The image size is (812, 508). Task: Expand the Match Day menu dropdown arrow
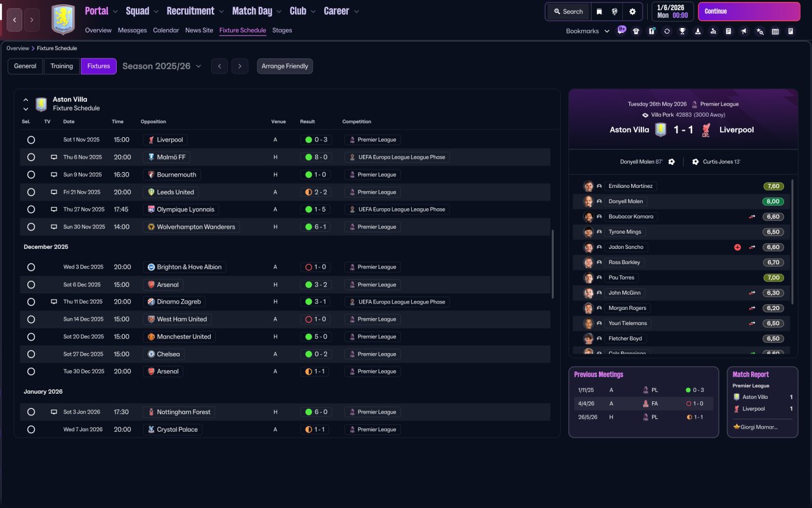(278, 11)
